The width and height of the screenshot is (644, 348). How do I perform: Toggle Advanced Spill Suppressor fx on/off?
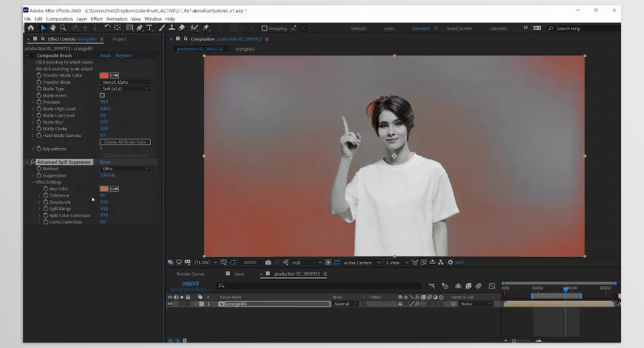(33, 162)
